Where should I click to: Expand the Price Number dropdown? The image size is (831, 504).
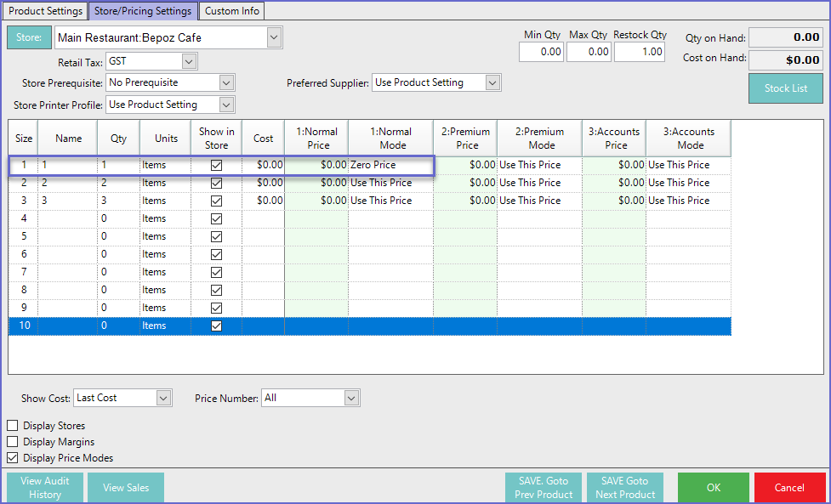click(351, 398)
